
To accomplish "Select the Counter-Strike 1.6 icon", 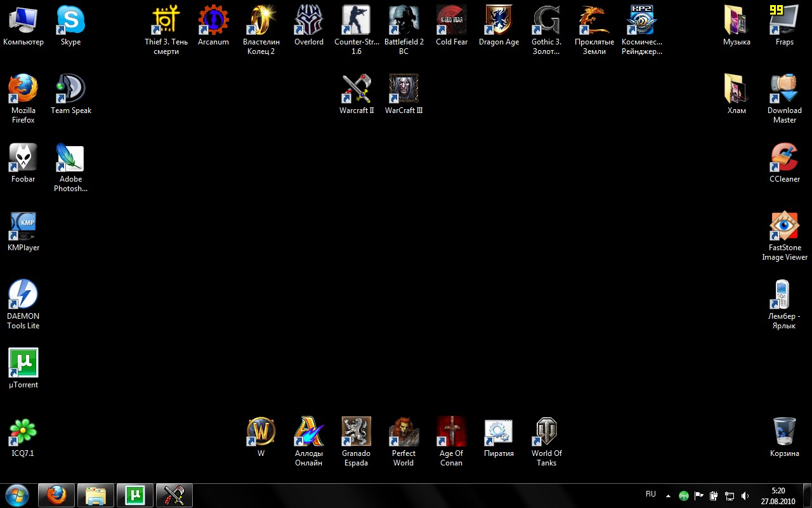I will (357, 30).
